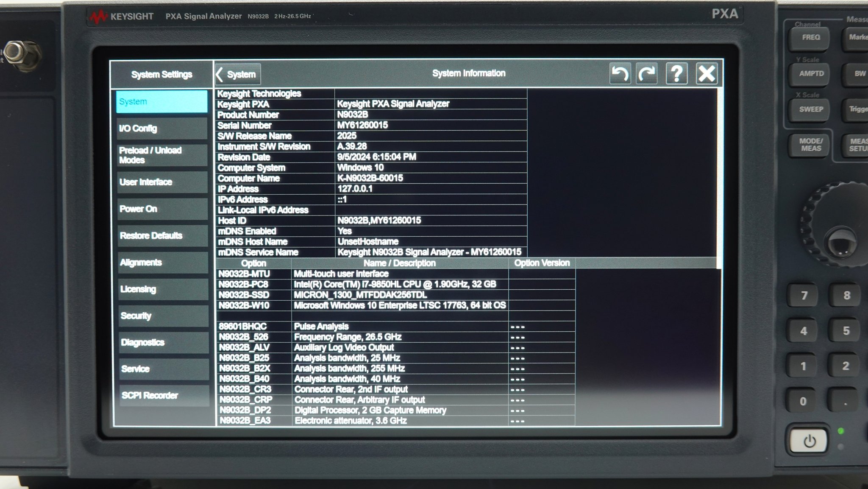Select the N9032B-PC8 option row
868x489 pixels.
coord(395,284)
